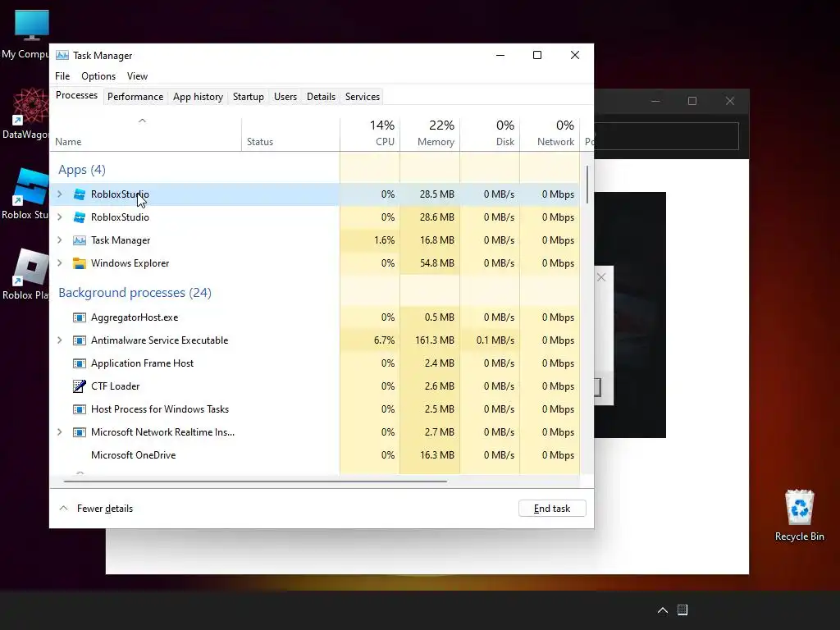
Task: Sort processes by Disk column
Action: (x=490, y=133)
